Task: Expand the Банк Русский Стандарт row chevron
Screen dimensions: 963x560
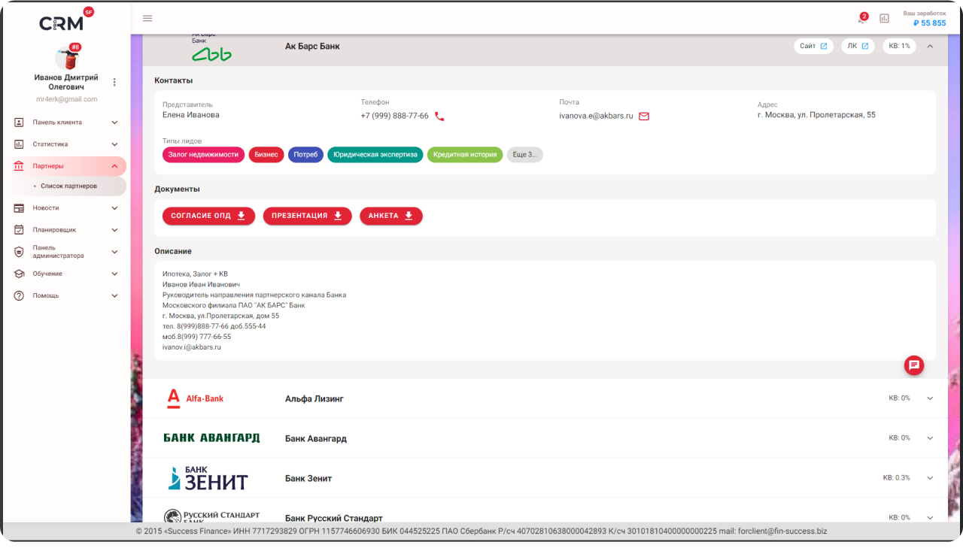Action: click(930, 517)
